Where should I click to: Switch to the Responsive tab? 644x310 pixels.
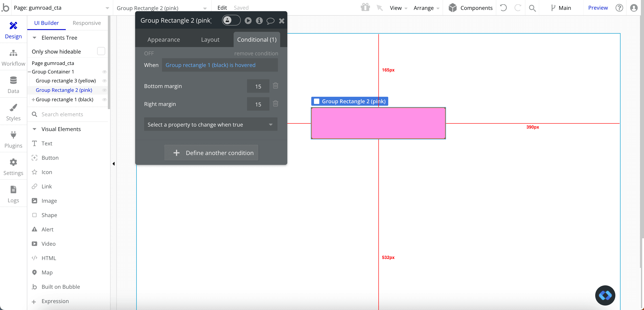click(x=87, y=23)
